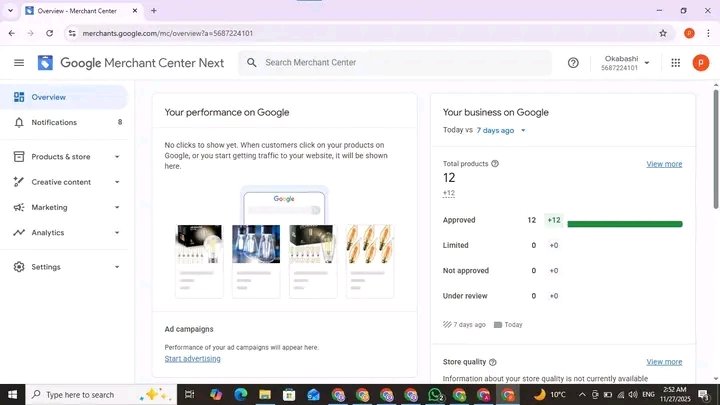
Task: Click the green Approved progress bar
Action: click(x=625, y=224)
